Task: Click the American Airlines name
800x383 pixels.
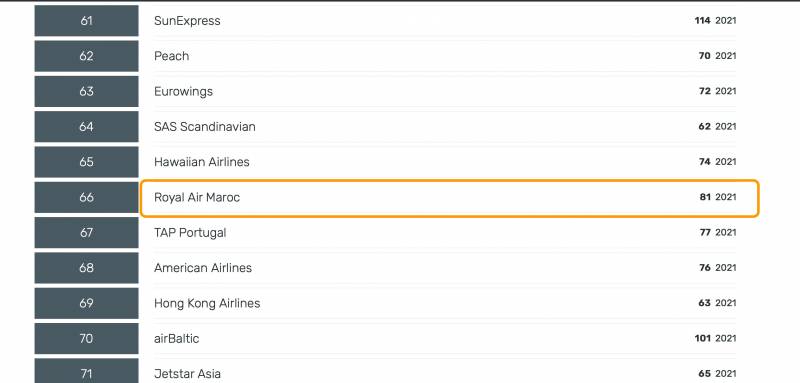Action: coord(203,268)
